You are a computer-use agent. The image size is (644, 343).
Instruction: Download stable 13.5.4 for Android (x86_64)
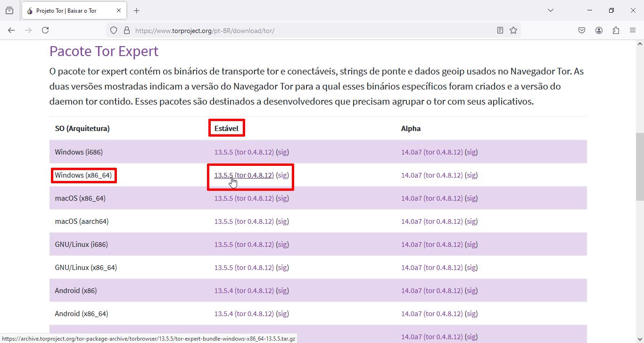pos(244,314)
